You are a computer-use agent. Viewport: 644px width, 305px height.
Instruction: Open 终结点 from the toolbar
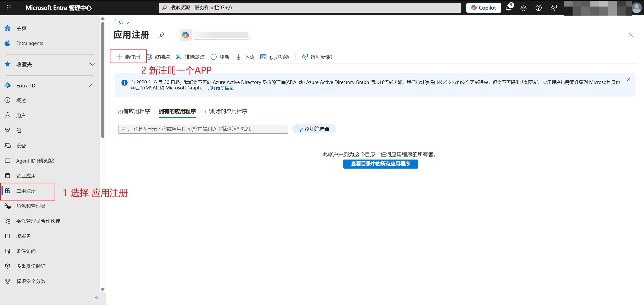(158, 57)
